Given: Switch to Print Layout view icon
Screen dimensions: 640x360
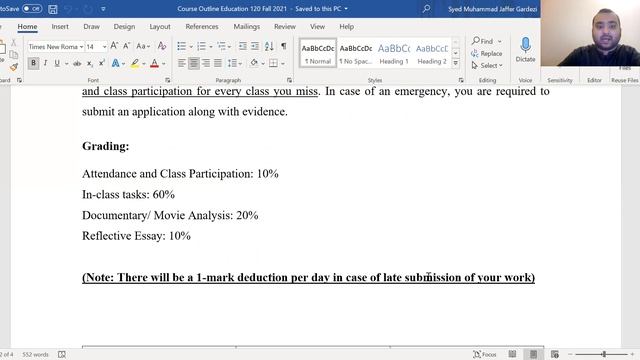Looking at the screenshot, I should pyautogui.click(x=533, y=354).
